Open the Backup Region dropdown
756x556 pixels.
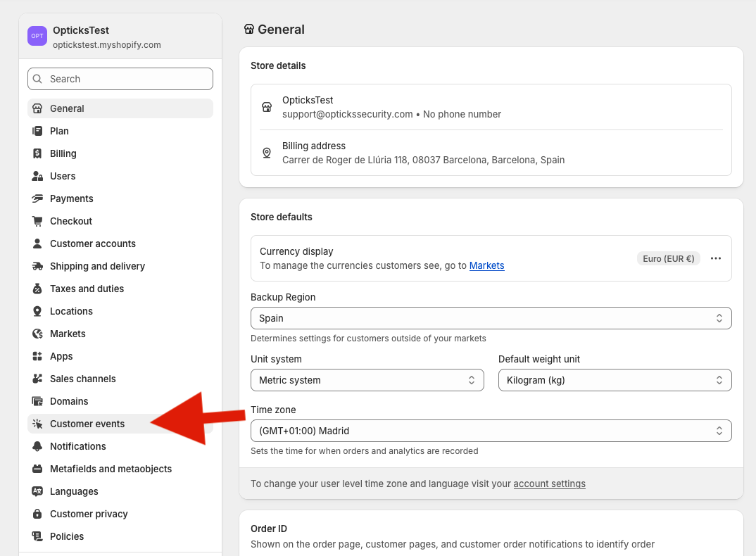tap(491, 318)
